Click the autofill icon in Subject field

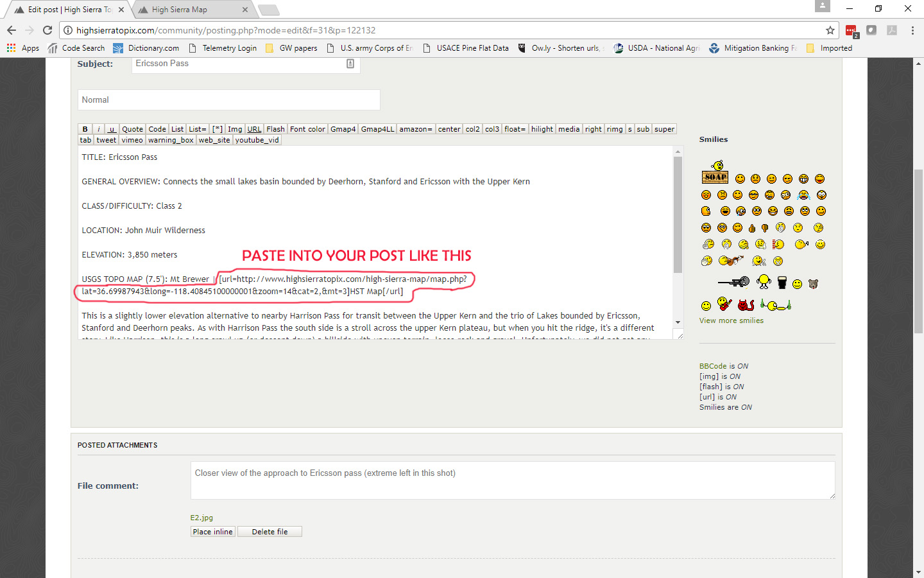point(350,64)
